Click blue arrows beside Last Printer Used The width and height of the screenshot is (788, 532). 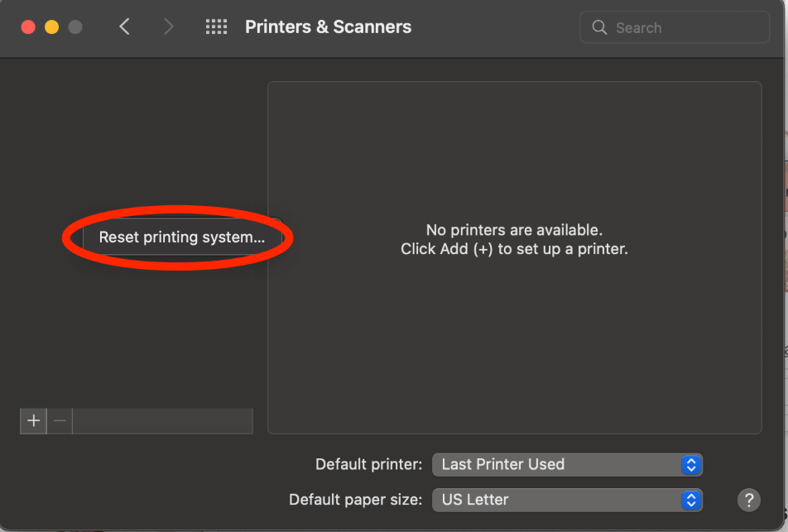[691, 464]
